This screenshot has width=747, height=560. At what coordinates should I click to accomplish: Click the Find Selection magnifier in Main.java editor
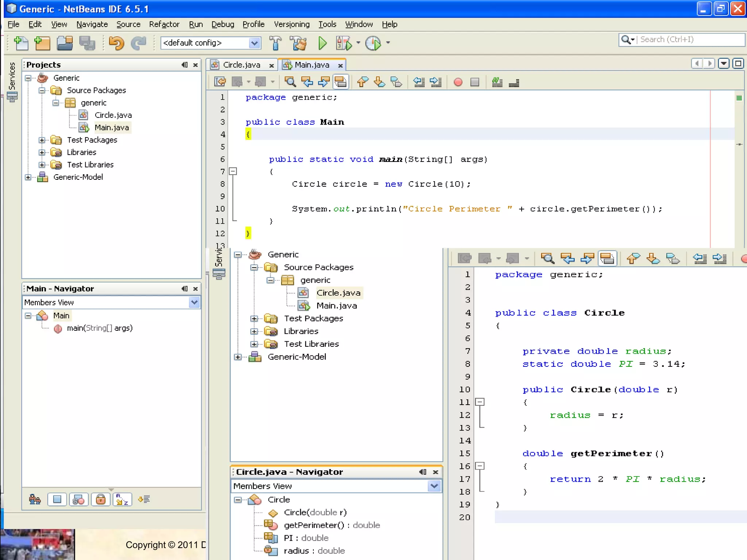[x=290, y=82]
